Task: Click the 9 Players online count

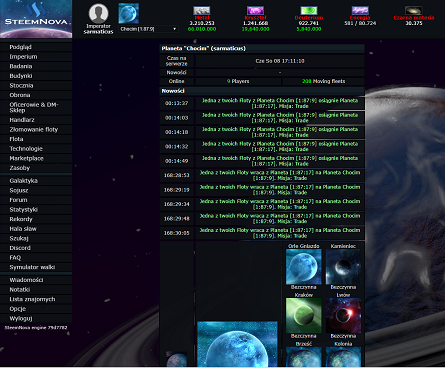Action: pos(238,81)
